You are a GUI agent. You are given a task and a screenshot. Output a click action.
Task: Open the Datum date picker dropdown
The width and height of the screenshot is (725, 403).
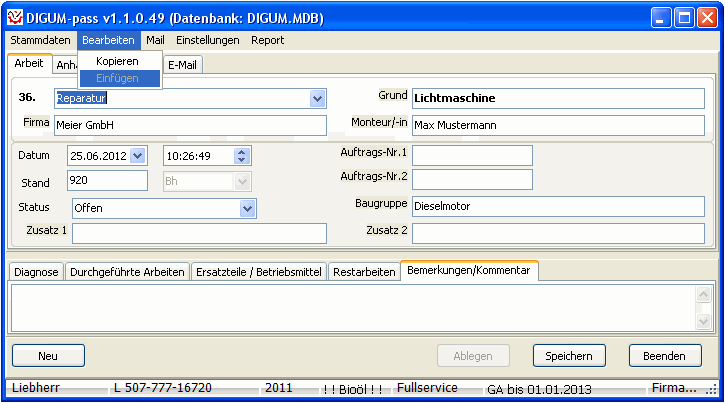click(x=138, y=155)
